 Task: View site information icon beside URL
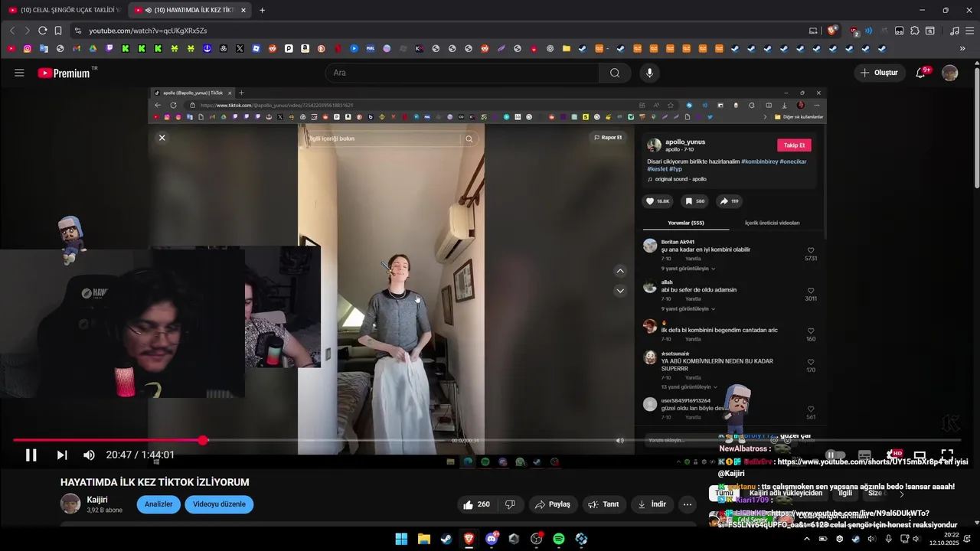[x=77, y=31]
